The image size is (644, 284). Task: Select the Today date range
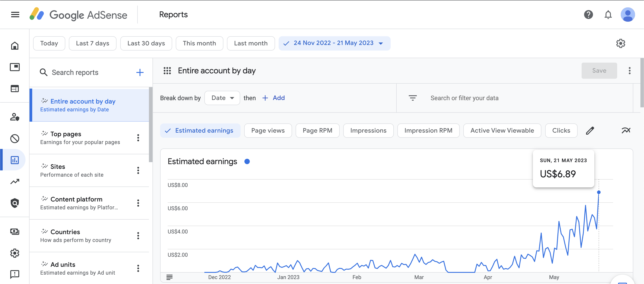(49, 43)
